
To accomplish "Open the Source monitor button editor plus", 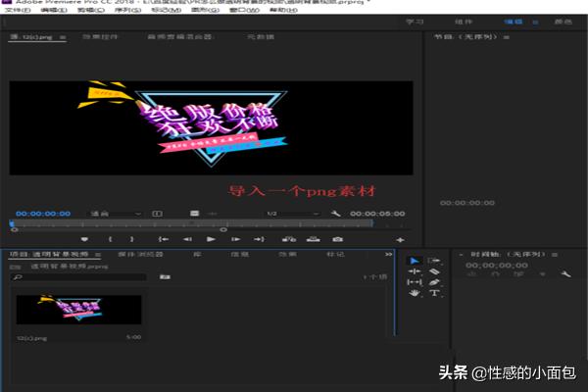I will tap(400, 240).
